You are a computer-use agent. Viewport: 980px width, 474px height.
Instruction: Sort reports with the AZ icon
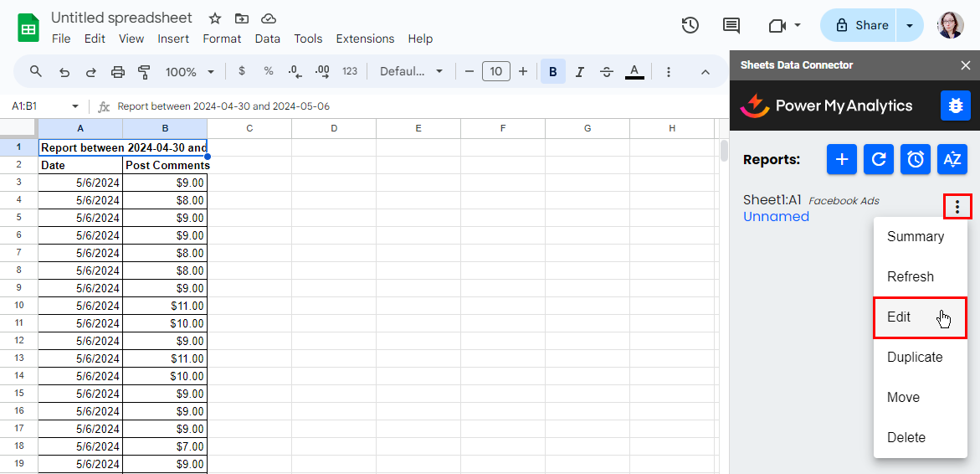coord(952,159)
